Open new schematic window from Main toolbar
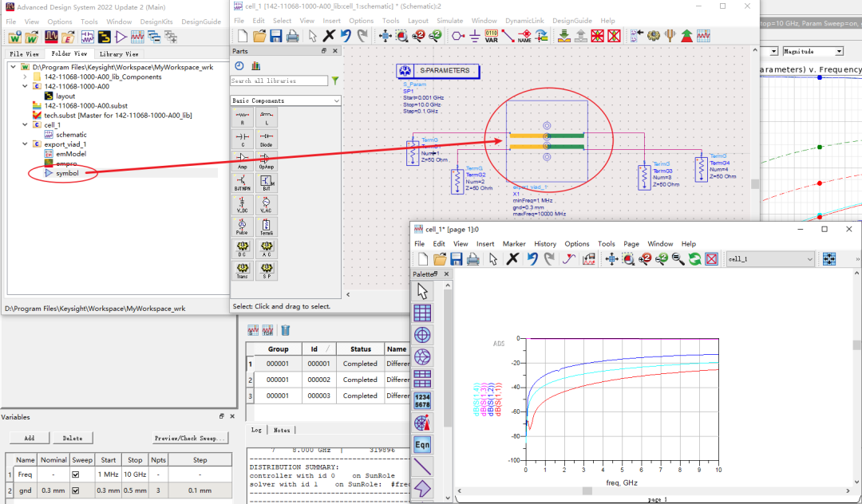This screenshot has height=504, width=862. point(88,37)
